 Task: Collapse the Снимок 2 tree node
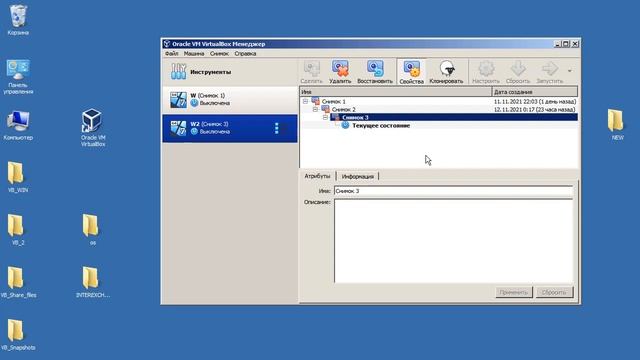315,109
